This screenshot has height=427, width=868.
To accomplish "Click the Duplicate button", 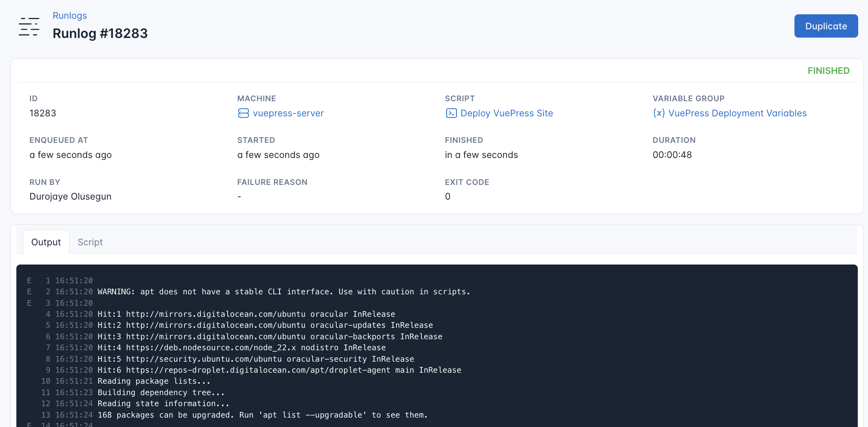I will [x=826, y=26].
